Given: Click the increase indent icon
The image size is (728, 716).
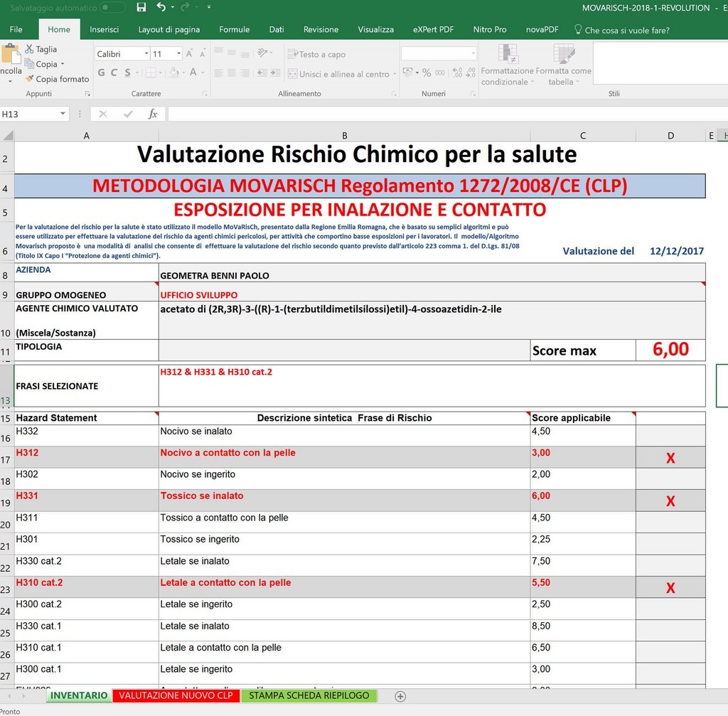Looking at the screenshot, I should click(x=275, y=73).
